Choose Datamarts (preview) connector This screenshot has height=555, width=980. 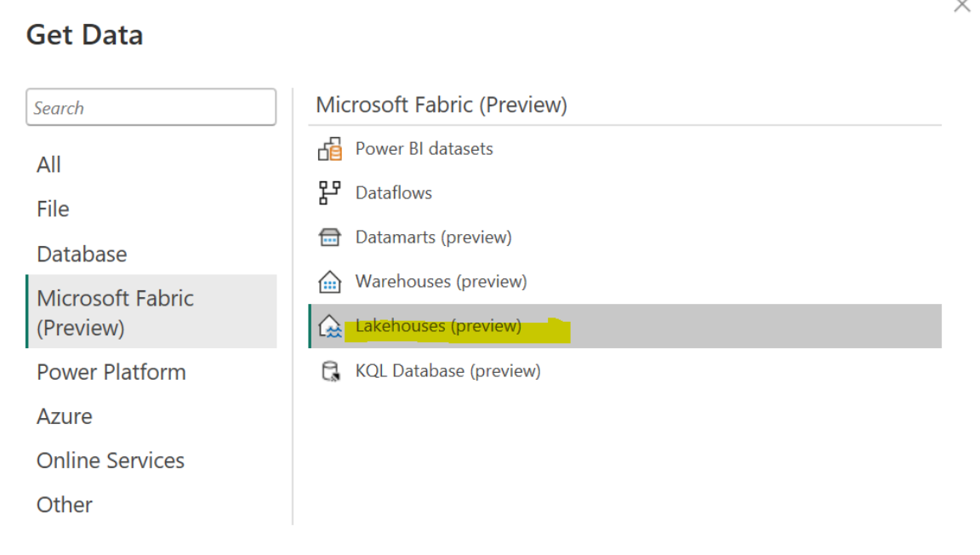[x=625, y=237]
